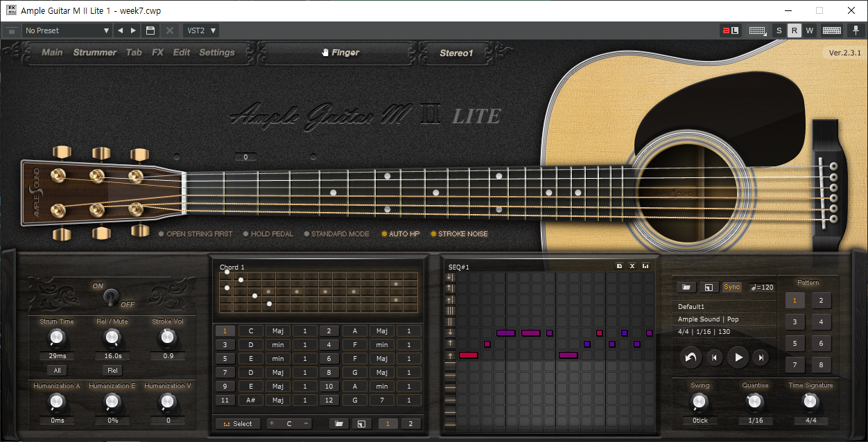Click the Rel / Mute knob
Screen dimensions: 868x442
click(x=112, y=338)
